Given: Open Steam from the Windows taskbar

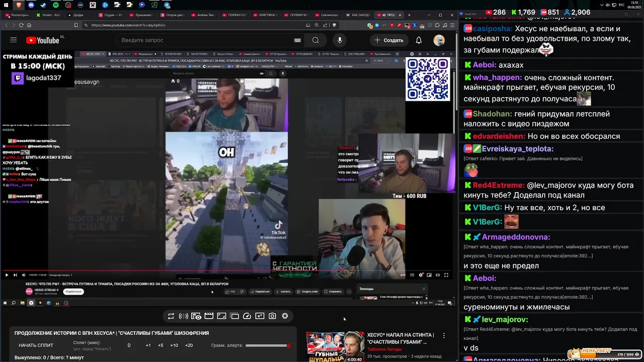Looking at the screenshot, I should point(44,5).
